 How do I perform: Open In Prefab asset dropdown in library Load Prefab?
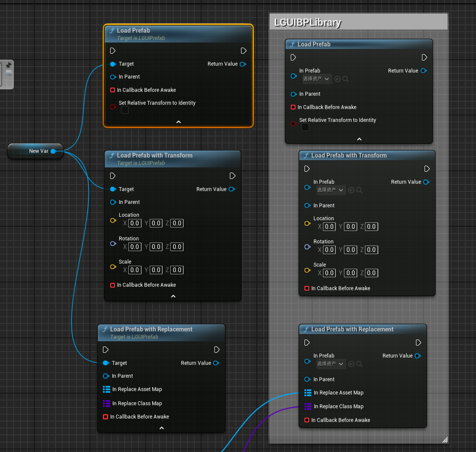click(316, 79)
